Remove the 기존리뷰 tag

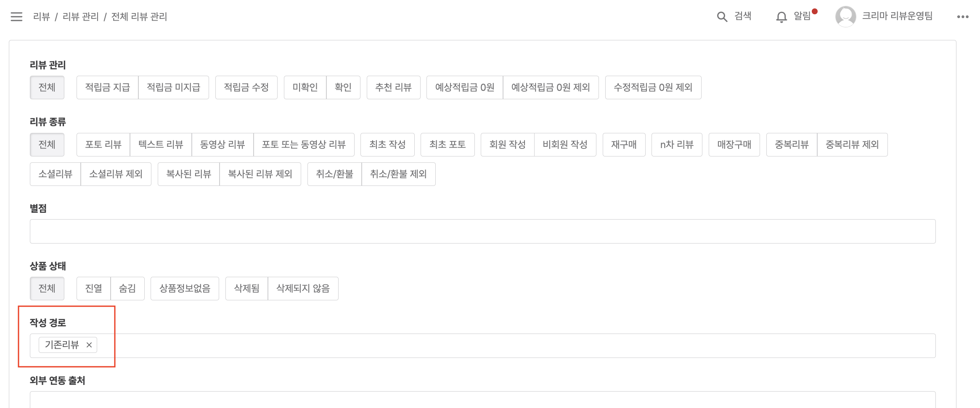(x=89, y=345)
